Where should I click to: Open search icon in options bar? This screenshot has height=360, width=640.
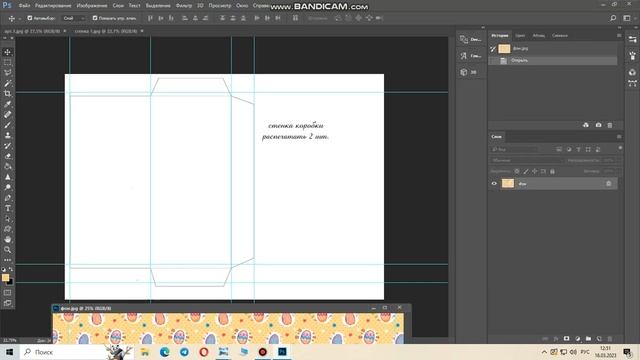pos(613,18)
